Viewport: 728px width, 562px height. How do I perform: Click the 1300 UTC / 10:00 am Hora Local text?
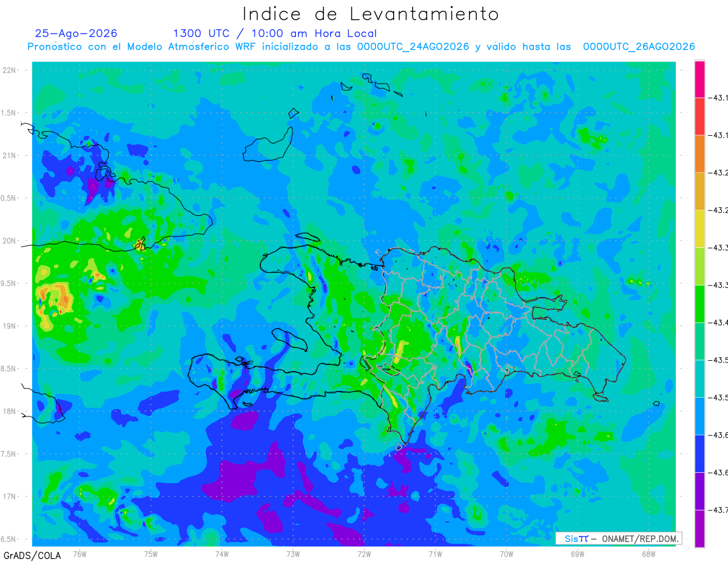point(275,33)
